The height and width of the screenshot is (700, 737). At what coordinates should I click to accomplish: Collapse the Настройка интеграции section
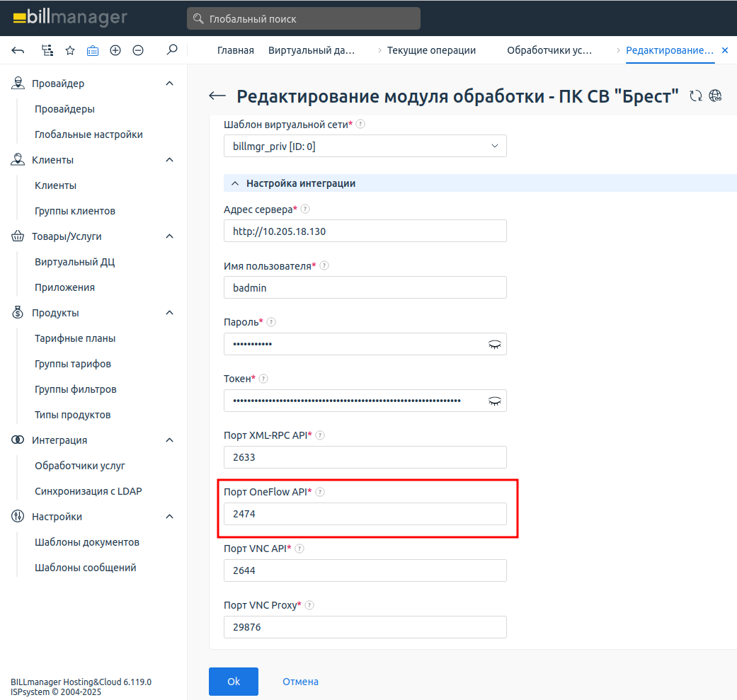click(x=236, y=183)
